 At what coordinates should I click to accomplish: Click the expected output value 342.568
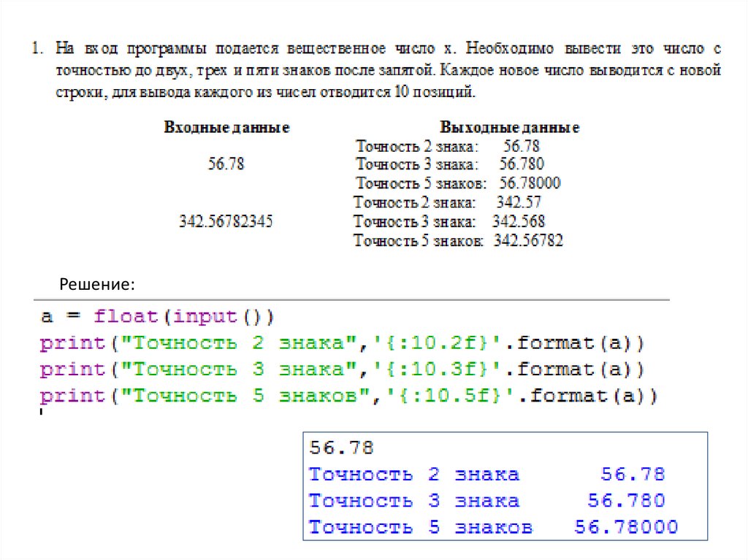point(519,221)
